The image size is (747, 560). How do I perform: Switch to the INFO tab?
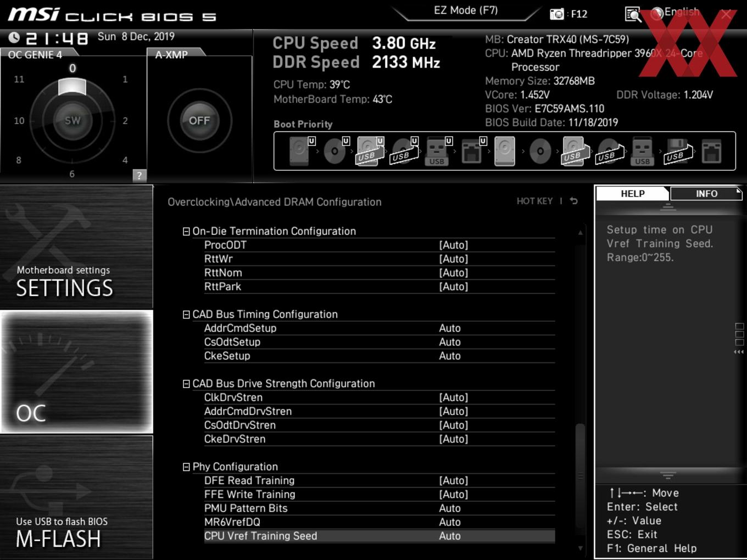(706, 194)
